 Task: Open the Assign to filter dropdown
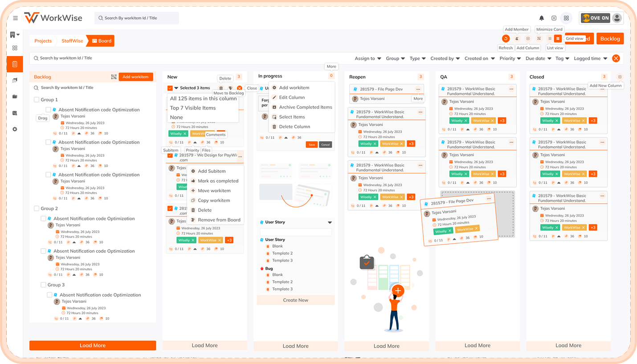tap(368, 58)
